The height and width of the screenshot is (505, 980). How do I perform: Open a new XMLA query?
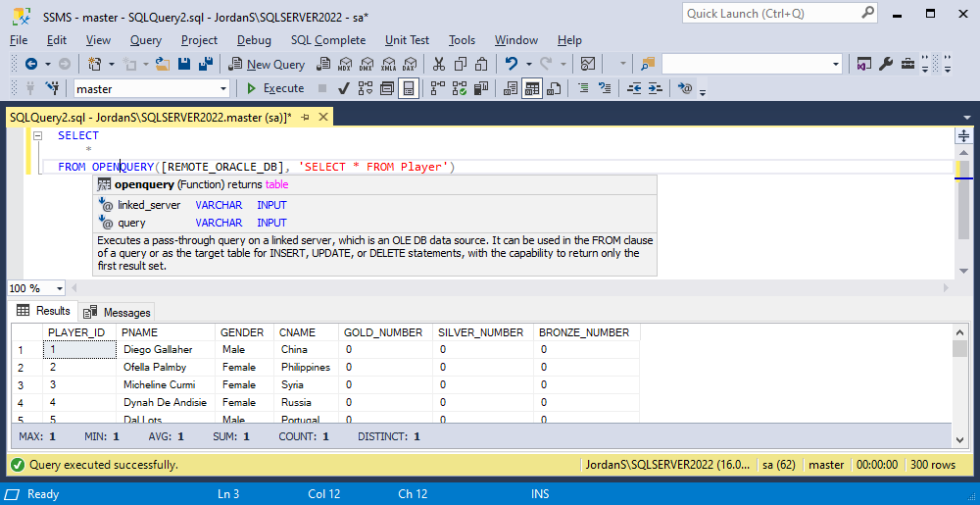(389, 64)
